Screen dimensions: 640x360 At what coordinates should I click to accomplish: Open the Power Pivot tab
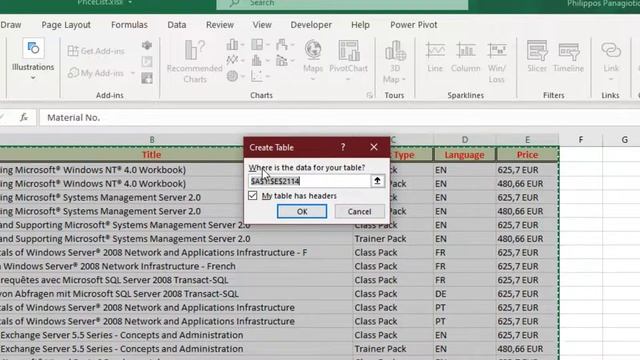(413, 25)
